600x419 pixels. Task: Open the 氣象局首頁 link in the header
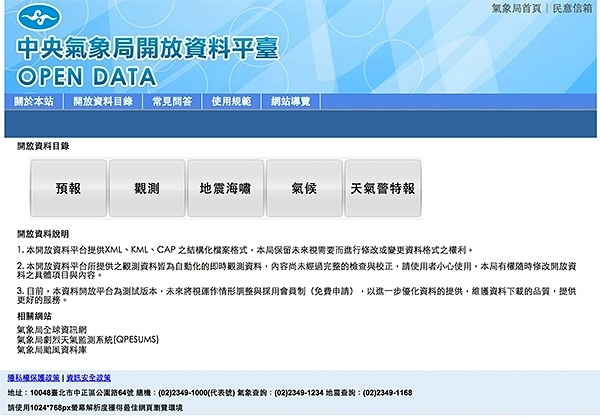[516, 8]
